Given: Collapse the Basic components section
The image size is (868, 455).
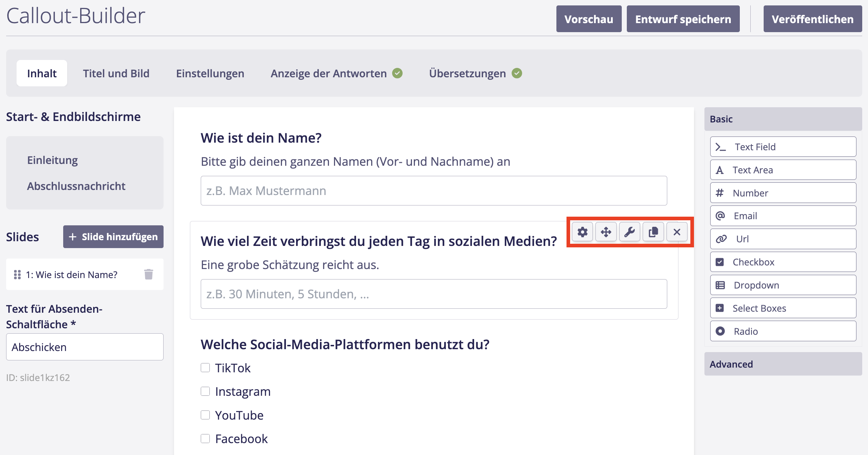Looking at the screenshot, I should coord(783,119).
